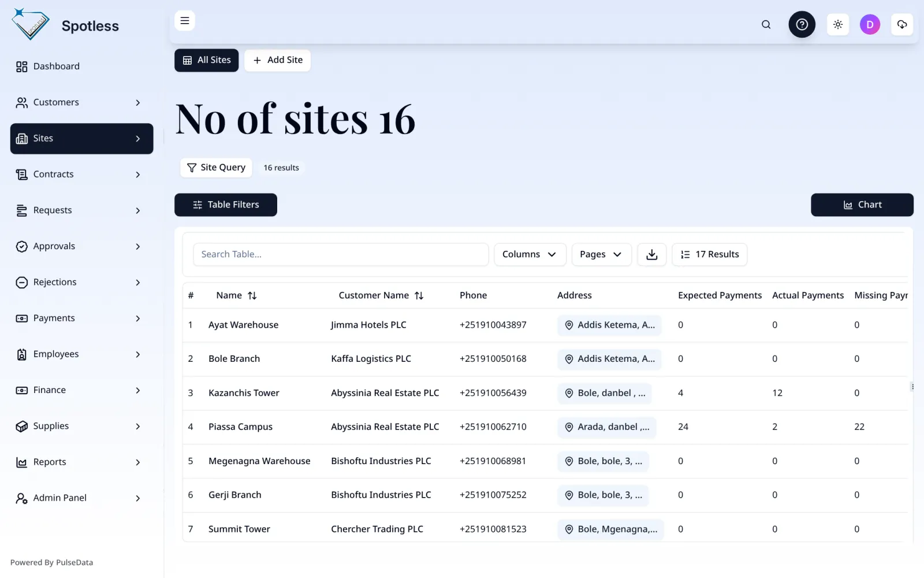
Task: Click phone number +251910081523
Action: (x=493, y=529)
